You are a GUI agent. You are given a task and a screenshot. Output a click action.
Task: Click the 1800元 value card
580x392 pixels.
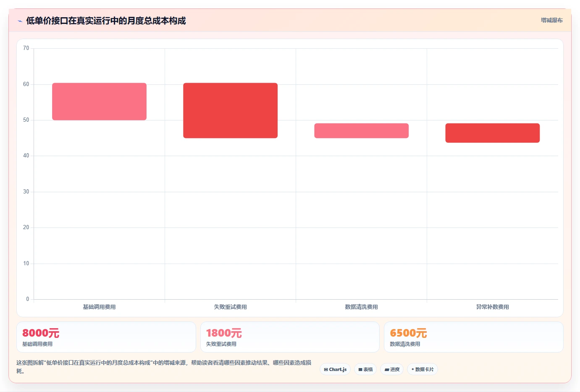(290, 337)
